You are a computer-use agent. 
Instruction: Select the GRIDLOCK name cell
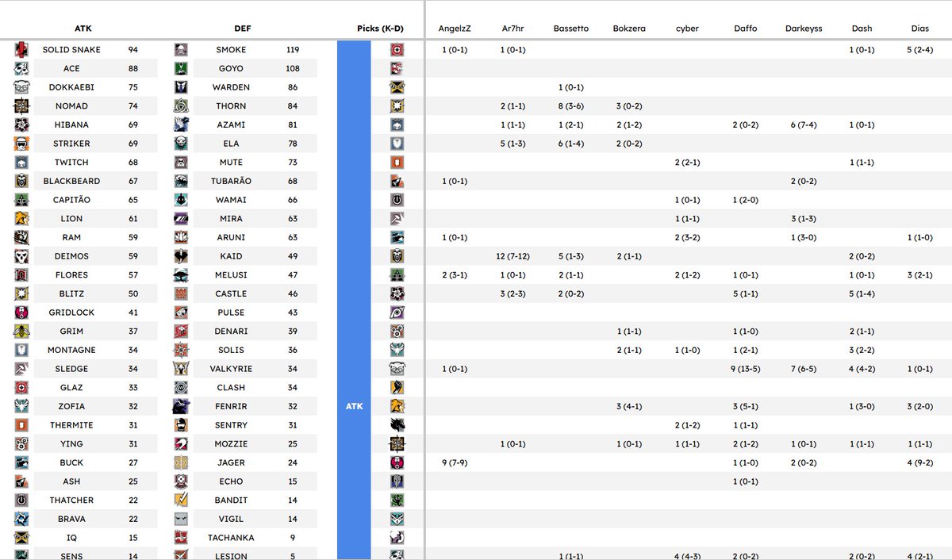tap(71, 313)
